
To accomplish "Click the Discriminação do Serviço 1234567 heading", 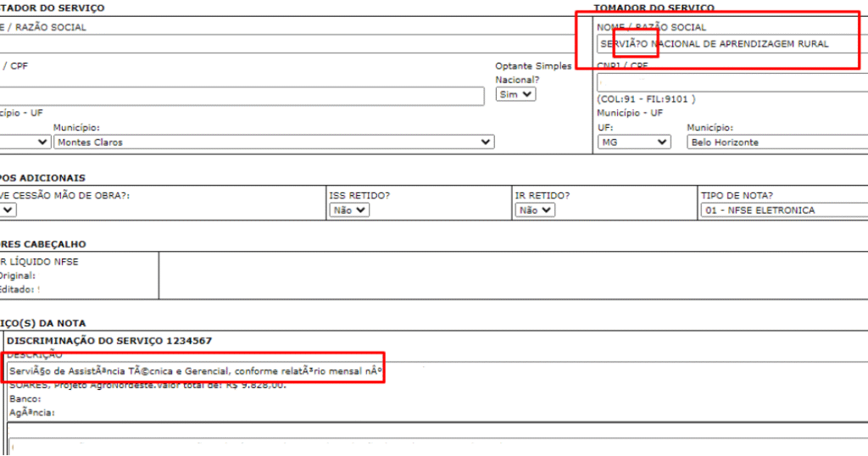I will 109,341.
